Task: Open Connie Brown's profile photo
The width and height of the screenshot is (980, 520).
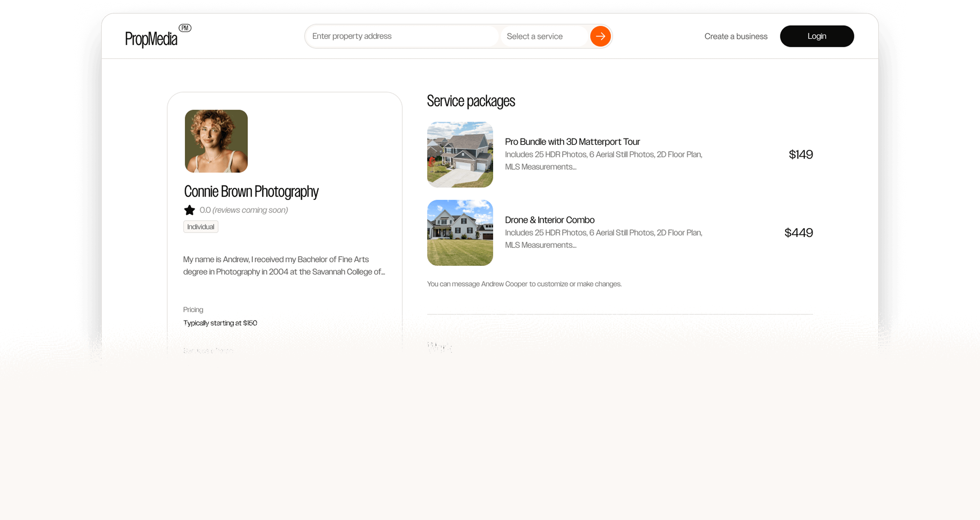Action: (x=216, y=141)
